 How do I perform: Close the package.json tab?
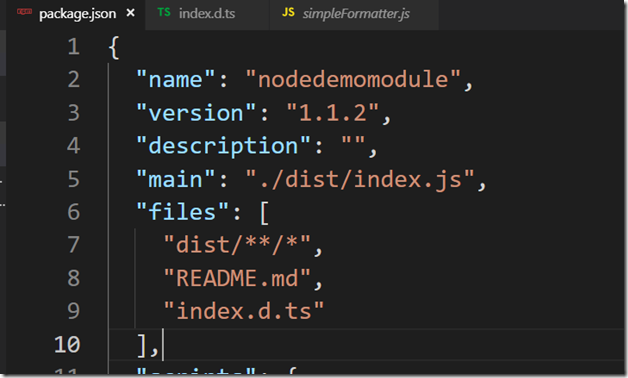tap(131, 13)
